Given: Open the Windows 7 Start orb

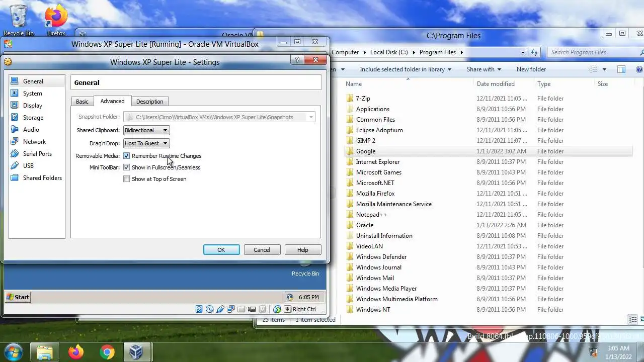Looking at the screenshot, I should pyautogui.click(x=14, y=352).
